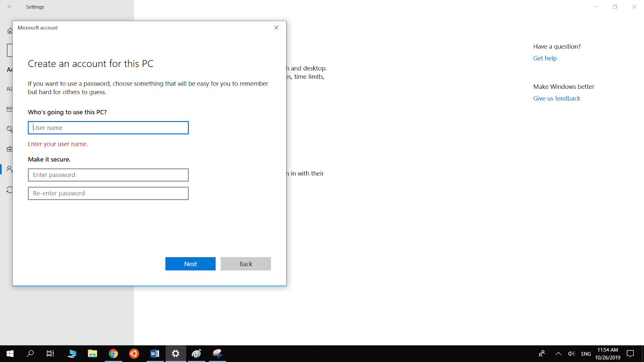The height and width of the screenshot is (362, 644).
Task: Focus the Enter password field
Action: [x=108, y=175]
